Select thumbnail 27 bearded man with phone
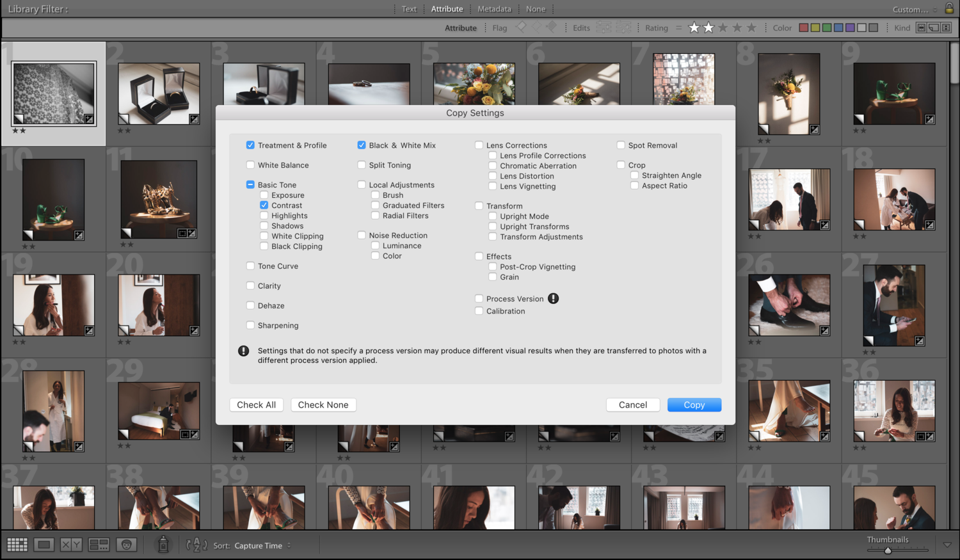Screen dimensions: 960x560 tap(894, 305)
